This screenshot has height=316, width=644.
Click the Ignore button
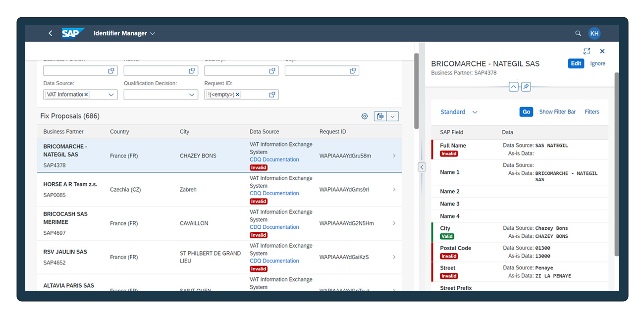[x=598, y=63]
